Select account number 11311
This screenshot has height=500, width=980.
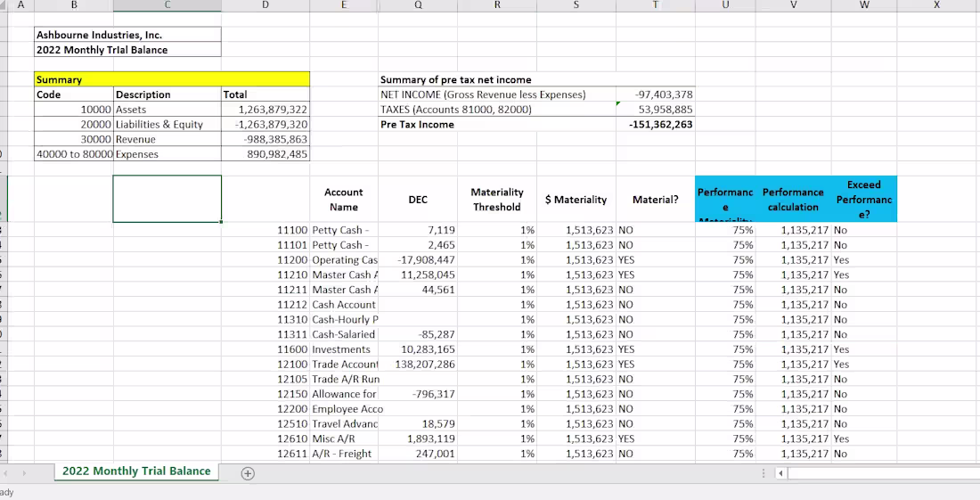[x=265, y=334]
